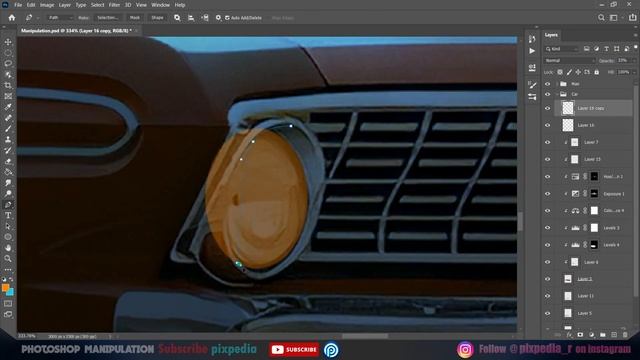Open path alignment options

tap(191, 18)
